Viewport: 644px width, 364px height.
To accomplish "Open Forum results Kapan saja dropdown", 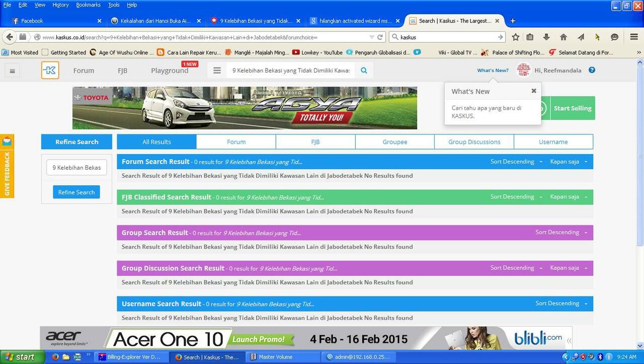I will [x=569, y=162].
